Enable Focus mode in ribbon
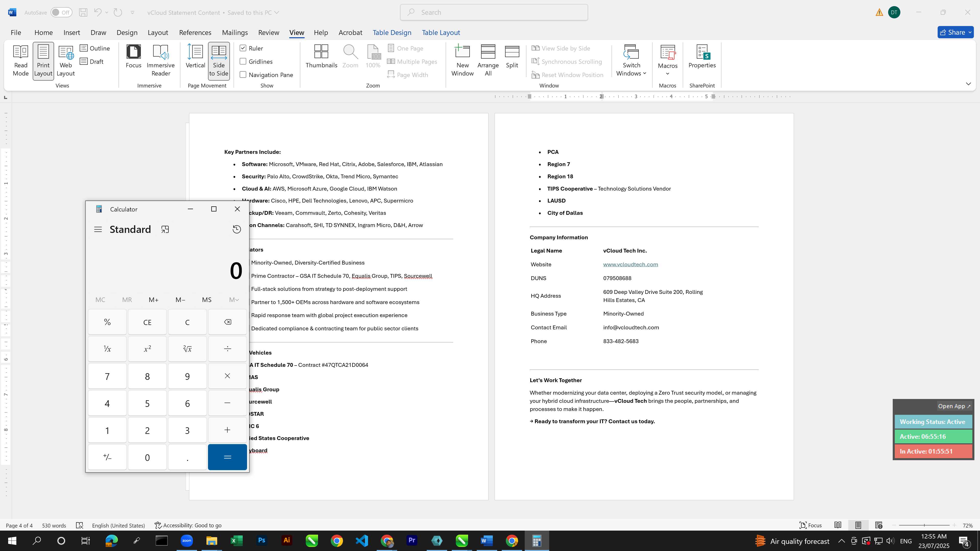 (x=133, y=57)
